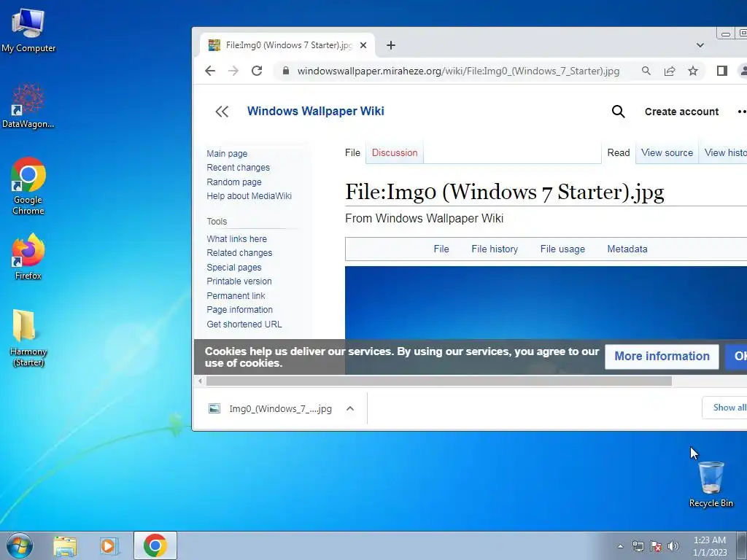Open Related changes tool link
The image size is (747, 560).
(x=239, y=253)
